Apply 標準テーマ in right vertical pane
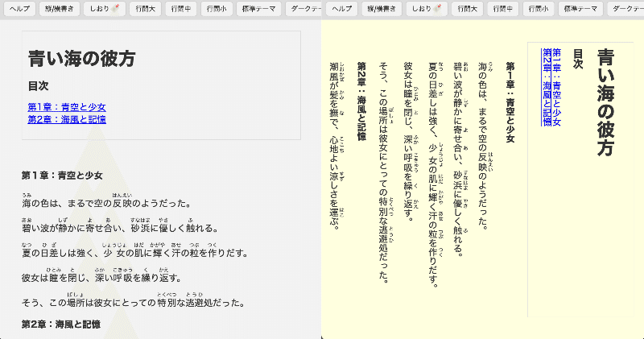Screen dimensions: 644x339 click(580, 9)
